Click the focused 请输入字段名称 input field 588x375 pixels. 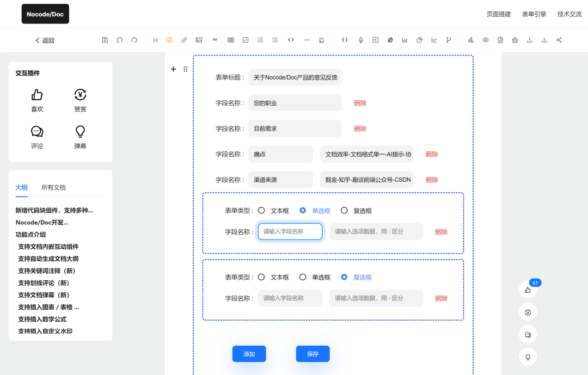(x=290, y=231)
